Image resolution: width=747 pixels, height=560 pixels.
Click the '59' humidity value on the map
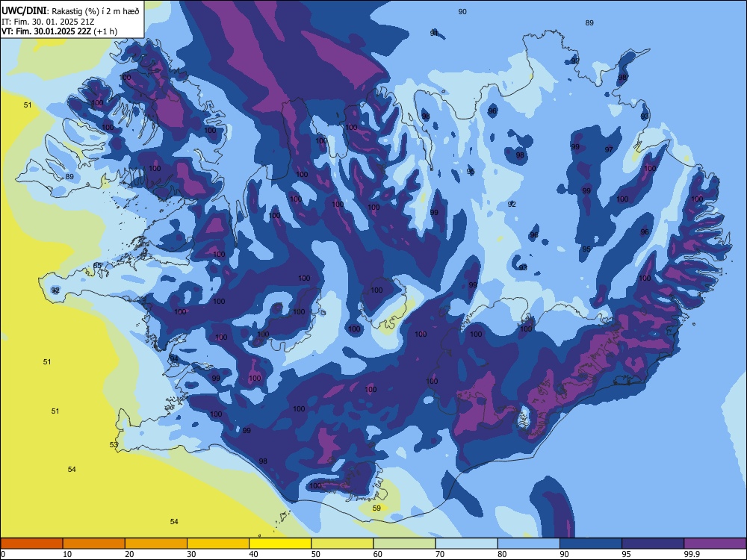(376, 508)
